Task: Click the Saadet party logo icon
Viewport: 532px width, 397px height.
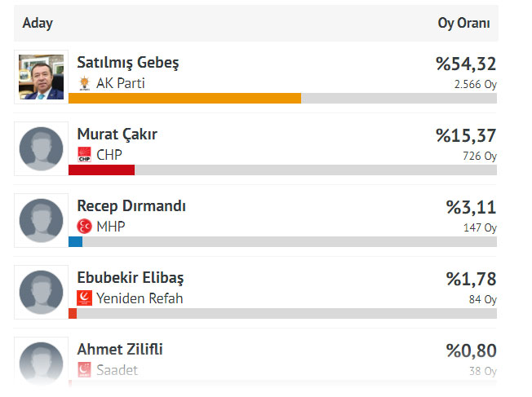Action: click(x=84, y=370)
